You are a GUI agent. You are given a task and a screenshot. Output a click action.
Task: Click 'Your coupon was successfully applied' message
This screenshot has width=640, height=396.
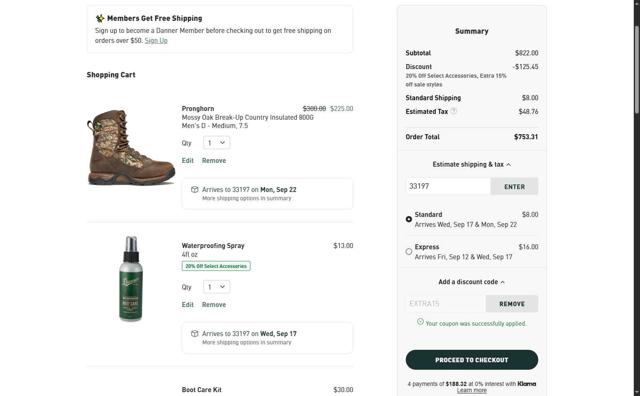pos(476,324)
